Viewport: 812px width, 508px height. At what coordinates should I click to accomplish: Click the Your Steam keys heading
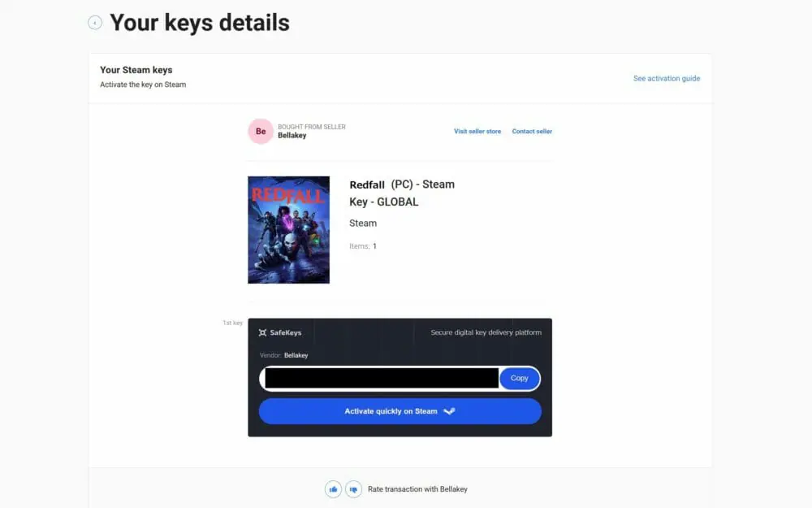(136, 70)
